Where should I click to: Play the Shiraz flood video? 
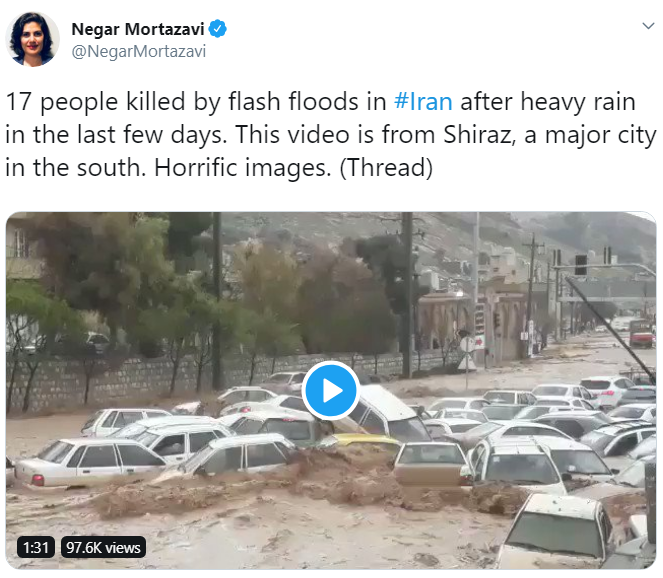tap(331, 390)
